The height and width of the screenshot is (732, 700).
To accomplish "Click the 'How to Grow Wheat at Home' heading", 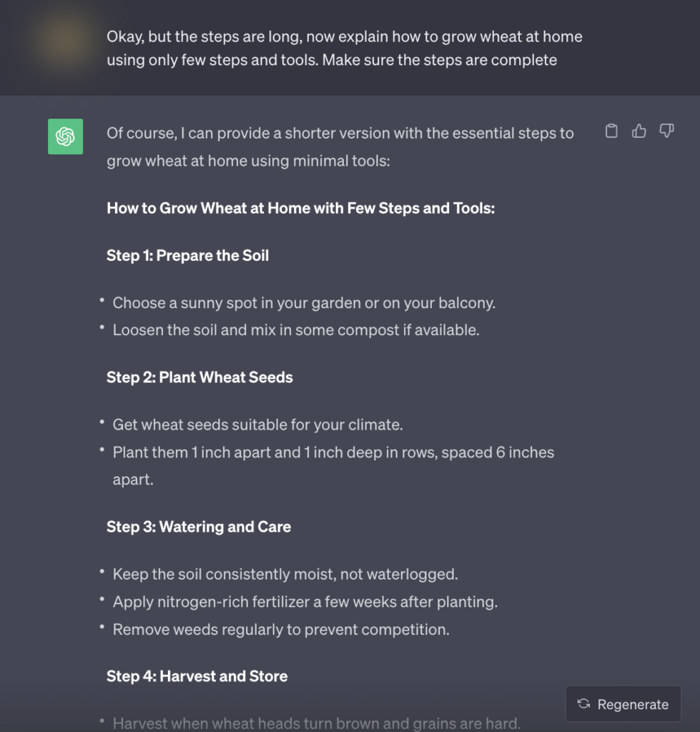I will pos(300,209).
